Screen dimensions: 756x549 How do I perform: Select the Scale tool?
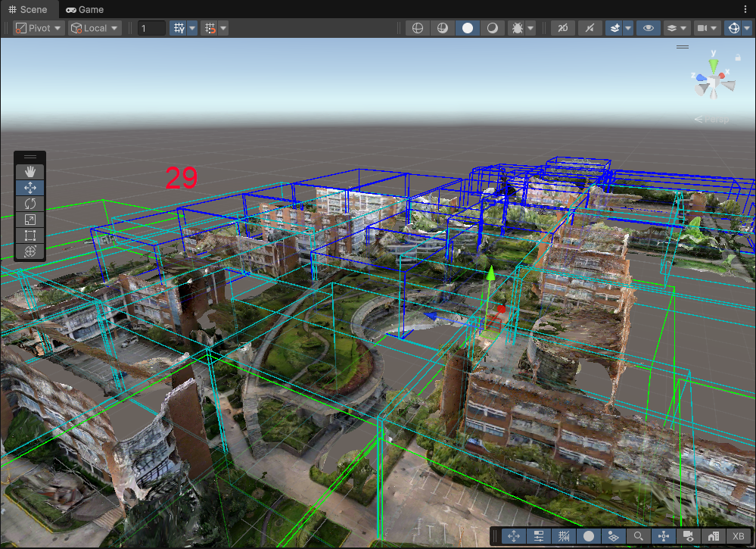tap(30, 220)
